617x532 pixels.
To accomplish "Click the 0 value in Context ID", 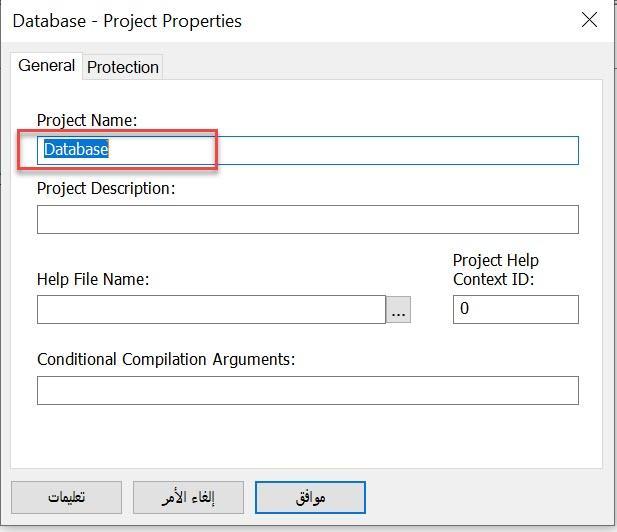I will click(464, 308).
